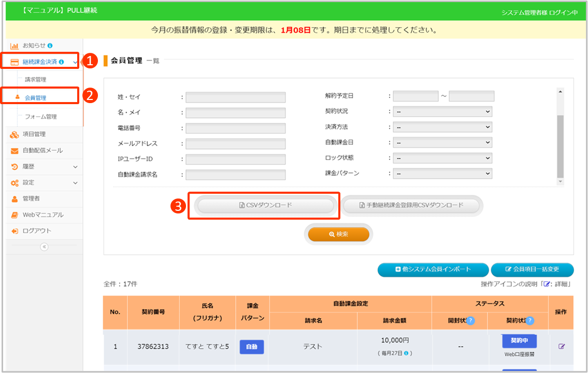The image size is (588, 373).
Task: Collapse sidebar with double-chevron icon
Action: pos(44,247)
